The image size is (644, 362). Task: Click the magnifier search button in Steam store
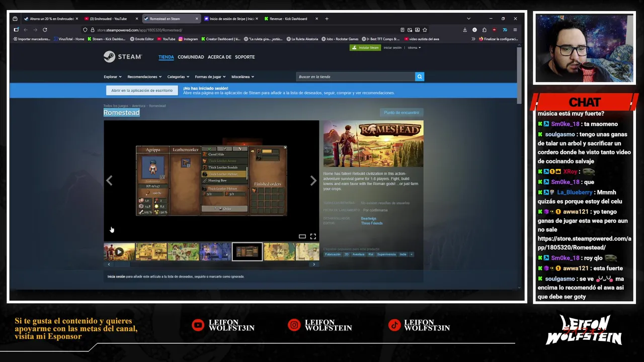[x=420, y=76]
